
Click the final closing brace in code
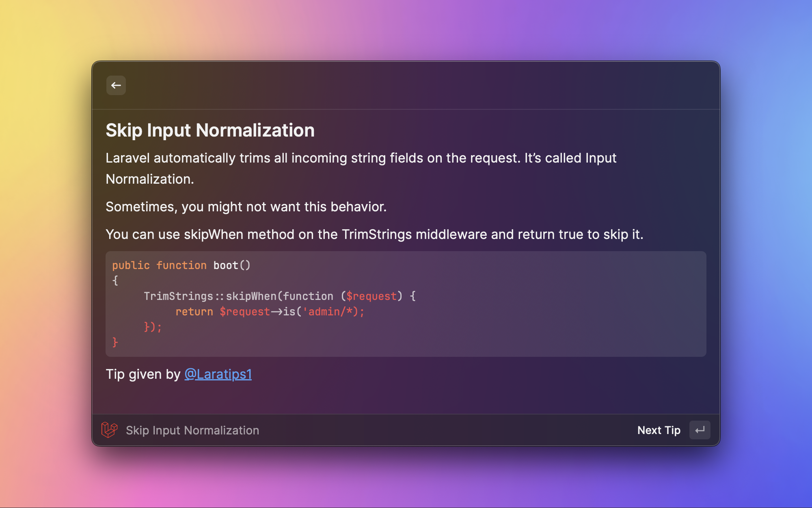[x=115, y=343]
